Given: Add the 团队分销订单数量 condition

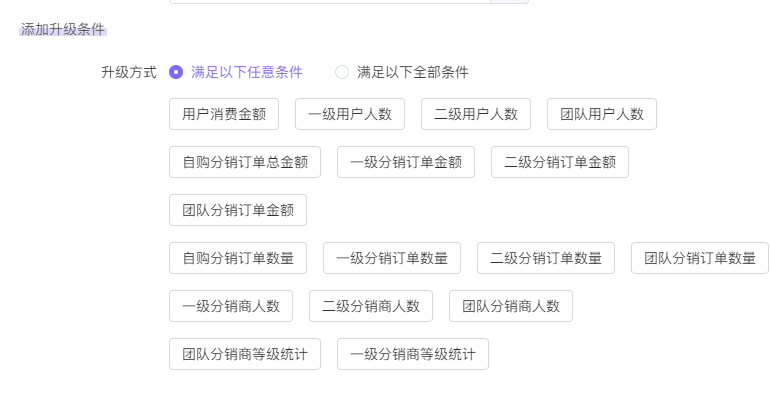Looking at the screenshot, I should (x=700, y=258).
